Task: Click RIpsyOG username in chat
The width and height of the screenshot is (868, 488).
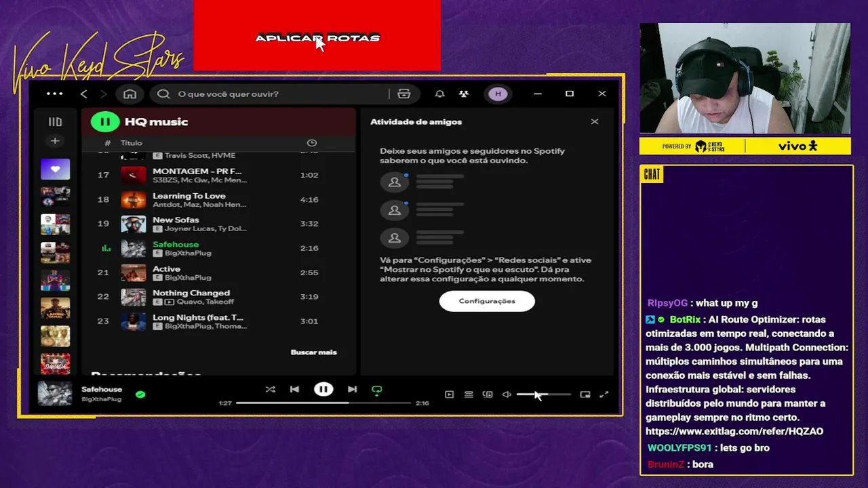Action: click(x=667, y=303)
